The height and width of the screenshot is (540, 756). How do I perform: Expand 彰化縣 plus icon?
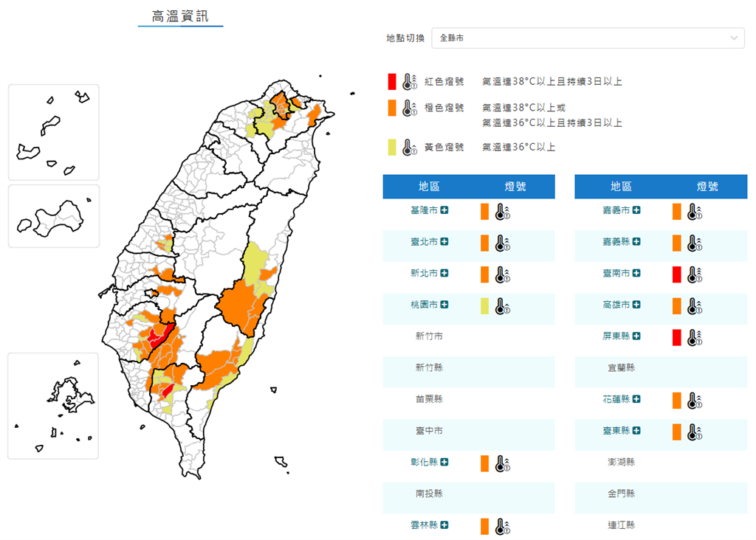pyautogui.click(x=444, y=462)
